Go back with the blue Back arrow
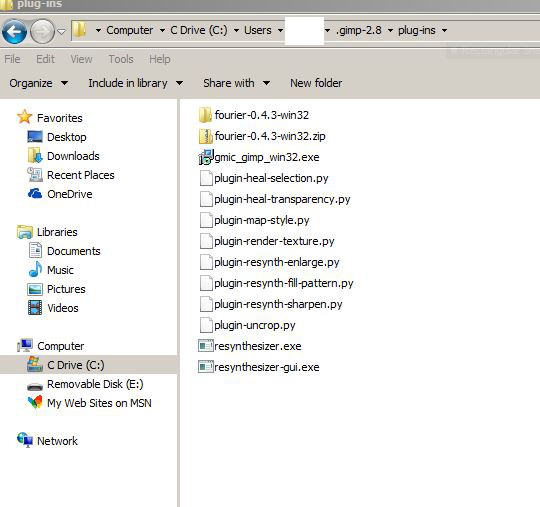The height and width of the screenshot is (507, 540). tap(14, 32)
